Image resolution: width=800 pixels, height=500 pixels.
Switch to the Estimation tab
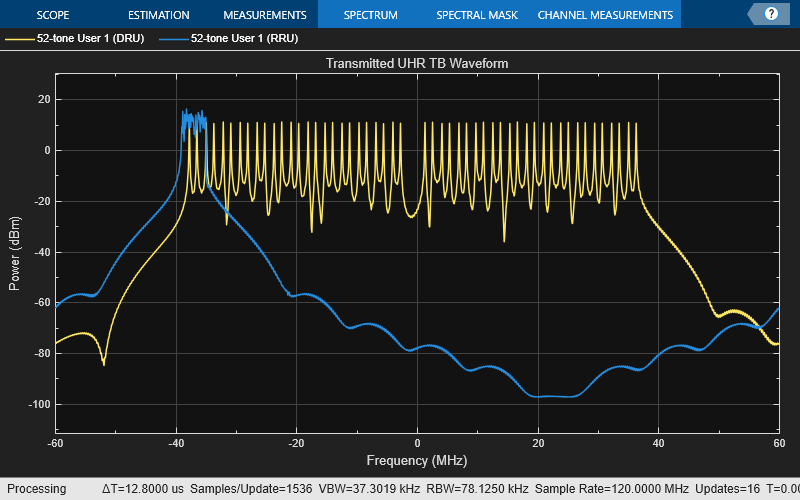click(x=159, y=15)
